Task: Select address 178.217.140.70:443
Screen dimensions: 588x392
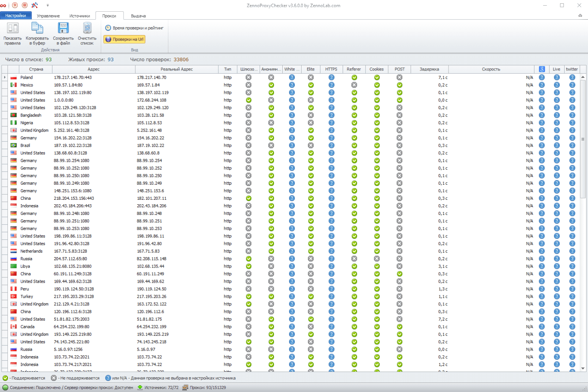Action: point(73,77)
